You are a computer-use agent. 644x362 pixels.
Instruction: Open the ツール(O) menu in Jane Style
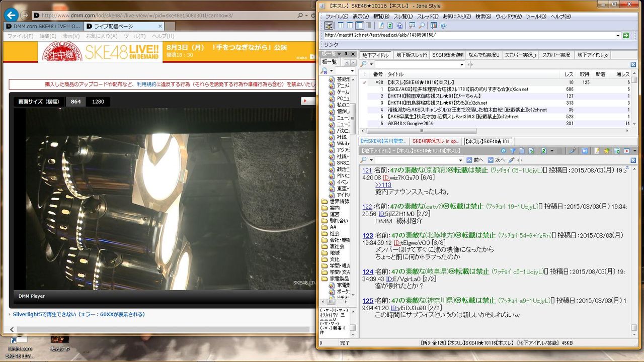[536, 17]
